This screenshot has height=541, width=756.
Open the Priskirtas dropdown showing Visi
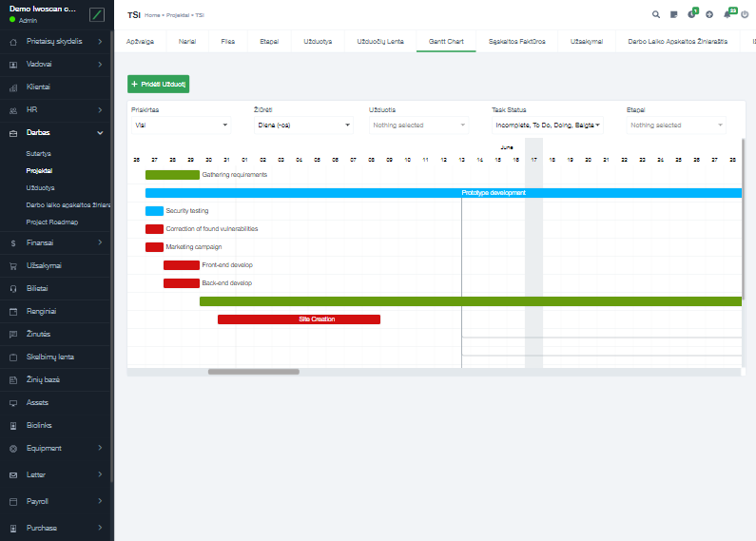181,125
